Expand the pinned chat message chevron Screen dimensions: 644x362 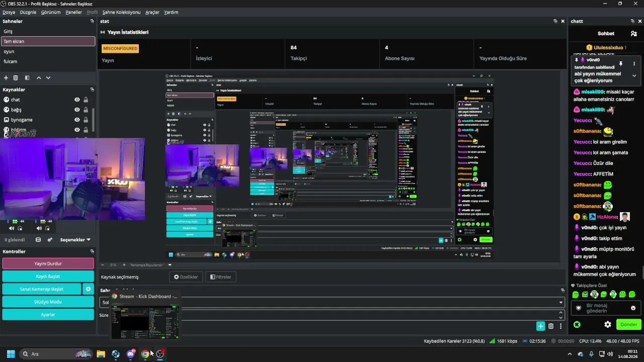634,76
